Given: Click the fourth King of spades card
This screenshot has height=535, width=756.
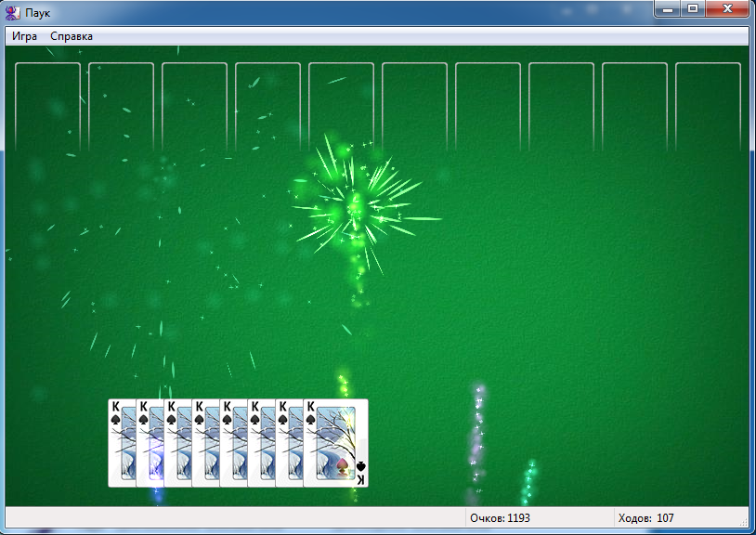Looking at the screenshot, I should coord(206,443).
